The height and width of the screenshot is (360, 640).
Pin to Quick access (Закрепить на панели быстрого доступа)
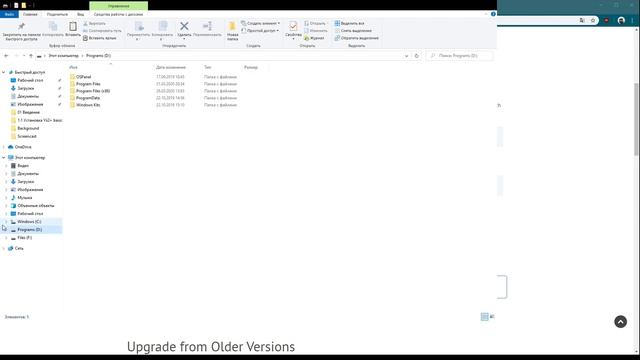pyautogui.click(x=22, y=31)
